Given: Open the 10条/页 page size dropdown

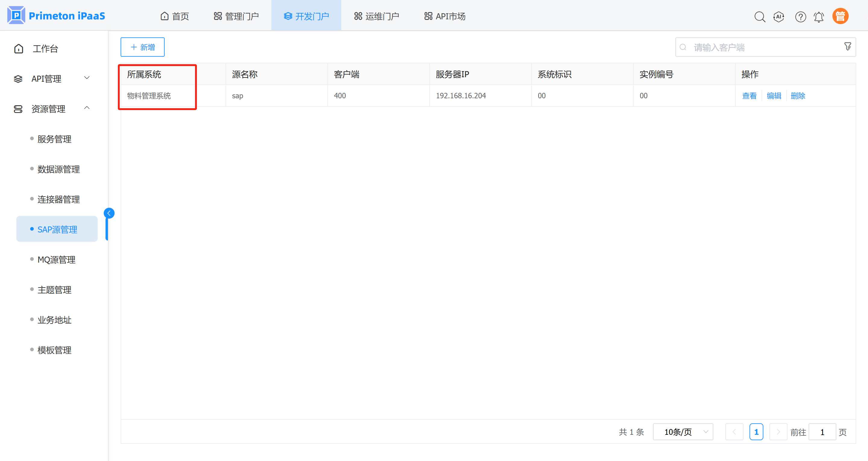Looking at the screenshot, I should pyautogui.click(x=683, y=432).
